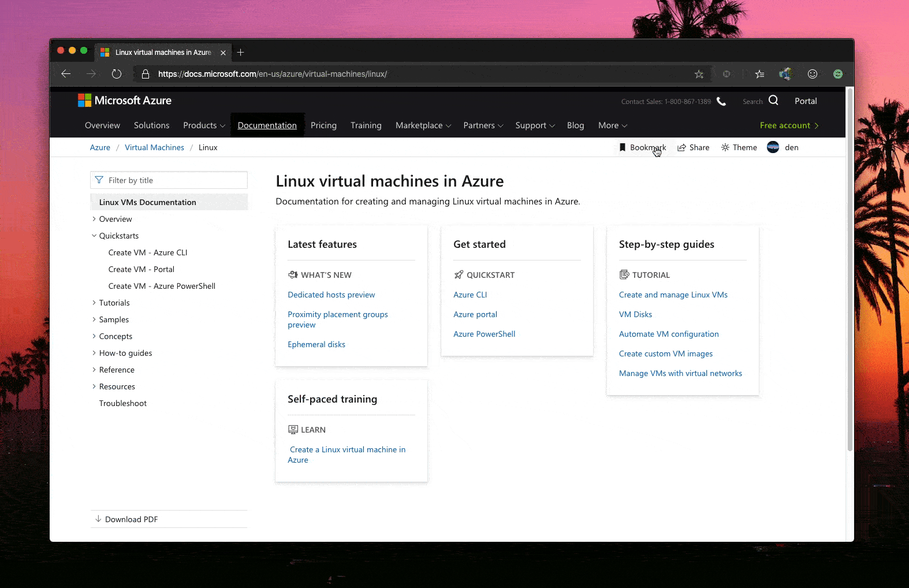This screenshot has width=909, height=588.
Task: Click the search magnifier icon
Action: pos(773,101)
